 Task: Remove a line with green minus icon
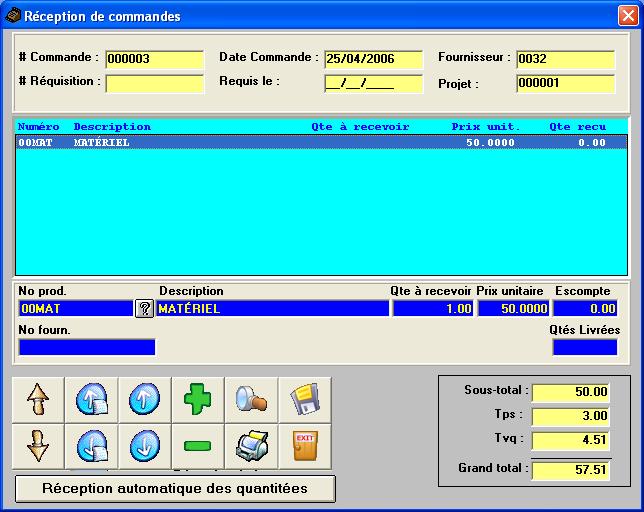tap(198, 446)
